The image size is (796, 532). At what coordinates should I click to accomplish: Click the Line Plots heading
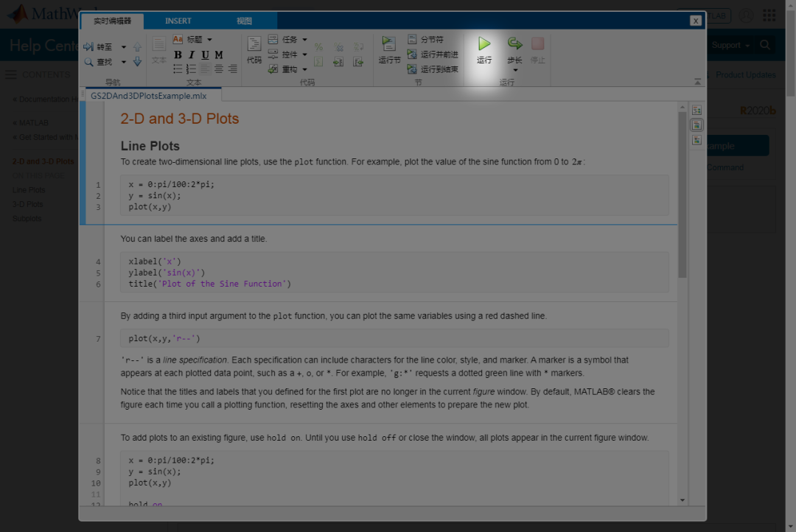pos(150,146)
